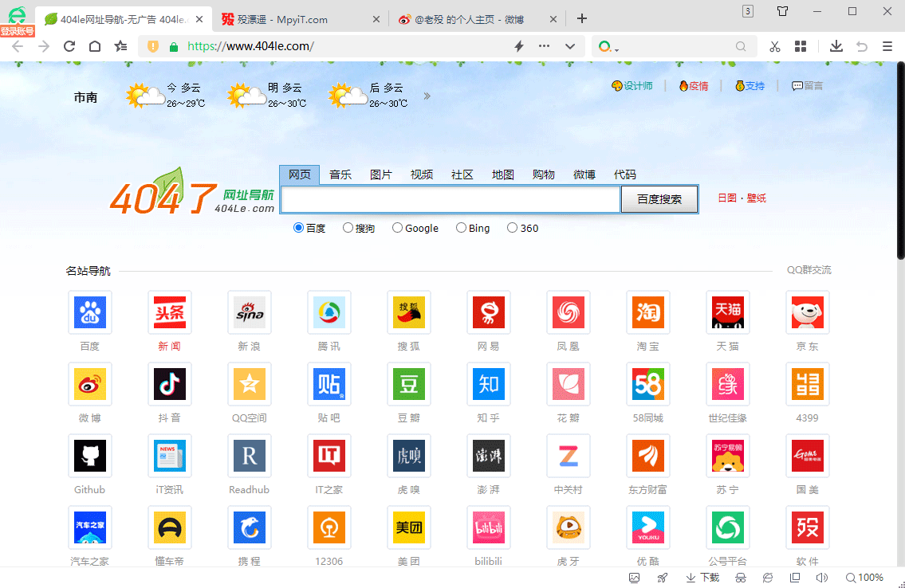This screenshot has width=905, height=588.
Task: Switch to the 视频 search tab
Action: click(x=422, y=174)
